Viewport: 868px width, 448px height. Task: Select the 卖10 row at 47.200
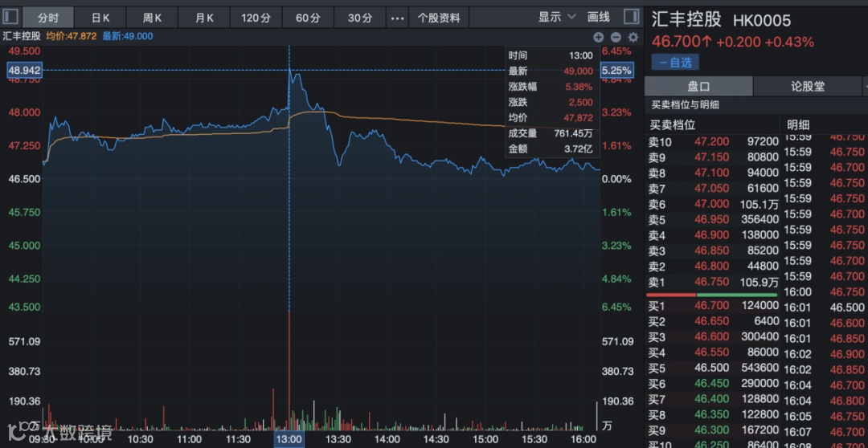click(x=712, y=141)
